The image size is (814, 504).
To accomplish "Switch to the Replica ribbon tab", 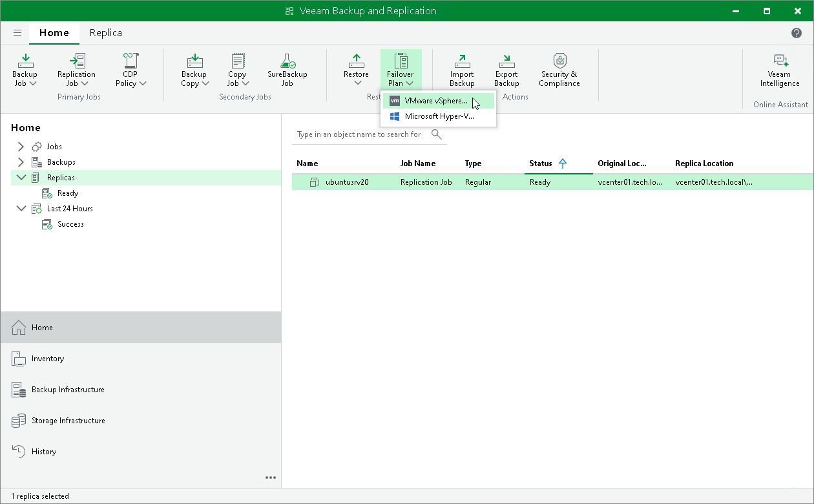I will [106, 33].
